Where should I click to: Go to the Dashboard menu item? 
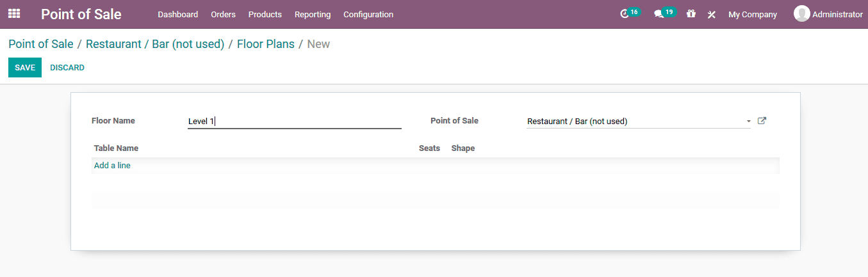pyautogui.click(x=177, y=14)
